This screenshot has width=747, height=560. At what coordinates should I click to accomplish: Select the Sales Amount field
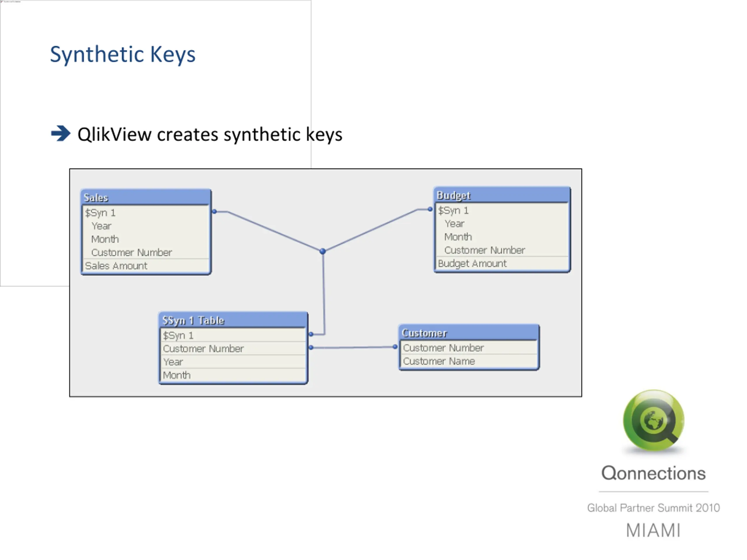[x=146, y=266]
